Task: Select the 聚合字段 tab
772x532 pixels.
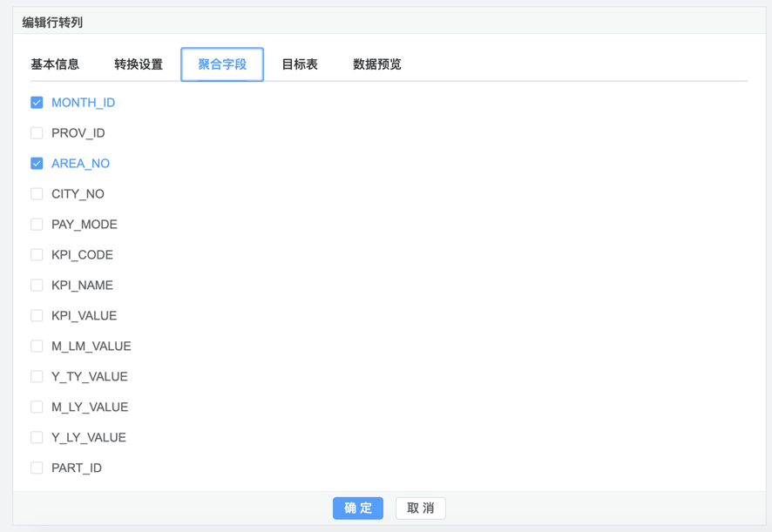Action: coord(222,64)
